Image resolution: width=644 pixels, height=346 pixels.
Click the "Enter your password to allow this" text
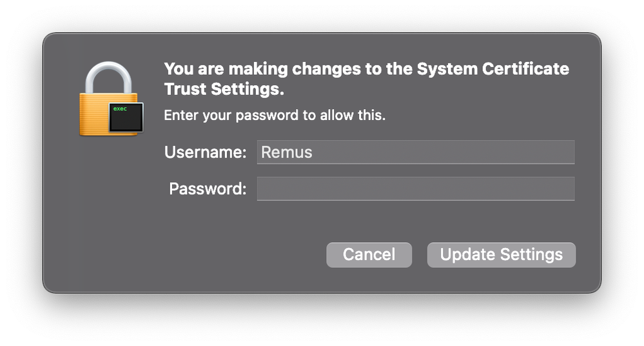[x=275, y=115]
